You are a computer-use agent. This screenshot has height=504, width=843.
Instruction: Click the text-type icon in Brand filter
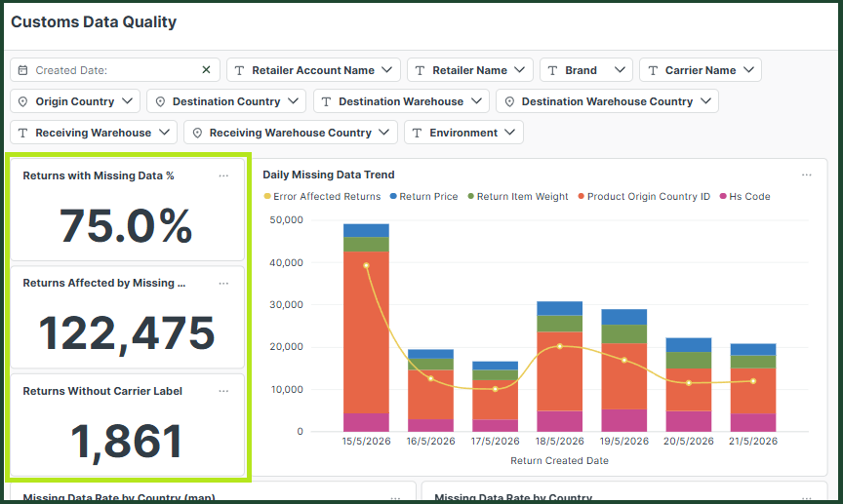pyautogui.click(x=552, y=70)
